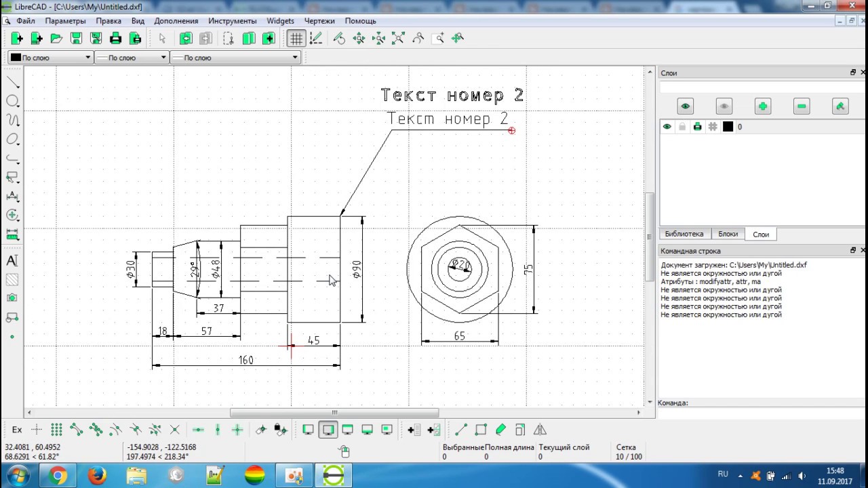This screenshot has width=868, height=488.
Task: Select the pointer arrow in the top toolbar
Action: [x=162, y=39]
